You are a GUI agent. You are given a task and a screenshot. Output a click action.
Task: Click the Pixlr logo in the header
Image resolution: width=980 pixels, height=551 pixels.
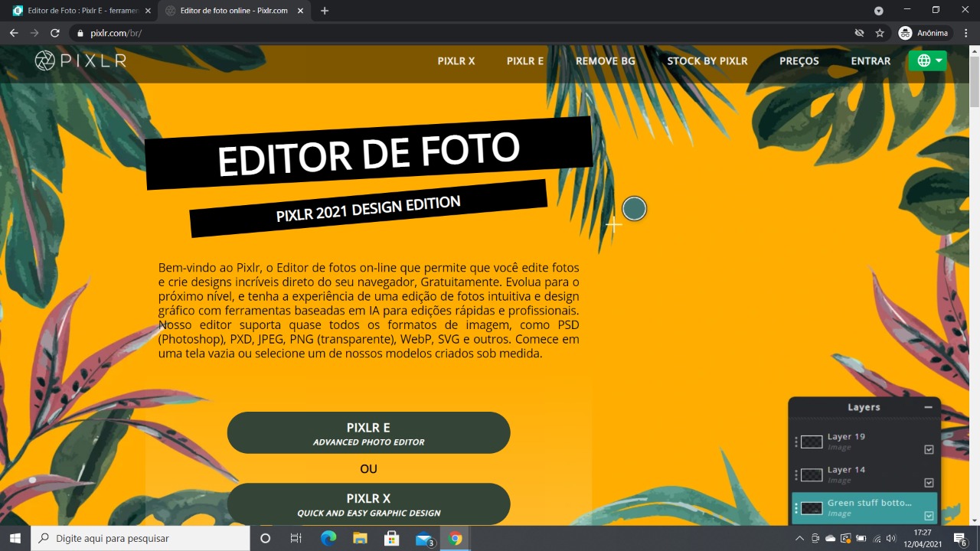[x=80, y=60]
